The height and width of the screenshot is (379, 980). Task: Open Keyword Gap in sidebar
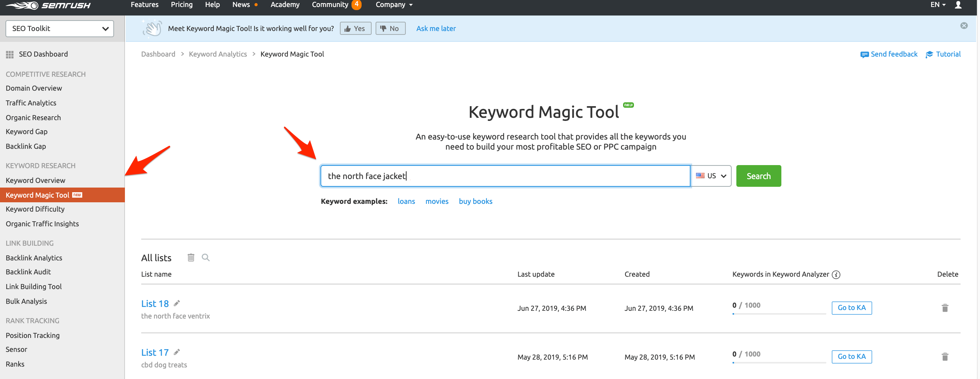27,132
